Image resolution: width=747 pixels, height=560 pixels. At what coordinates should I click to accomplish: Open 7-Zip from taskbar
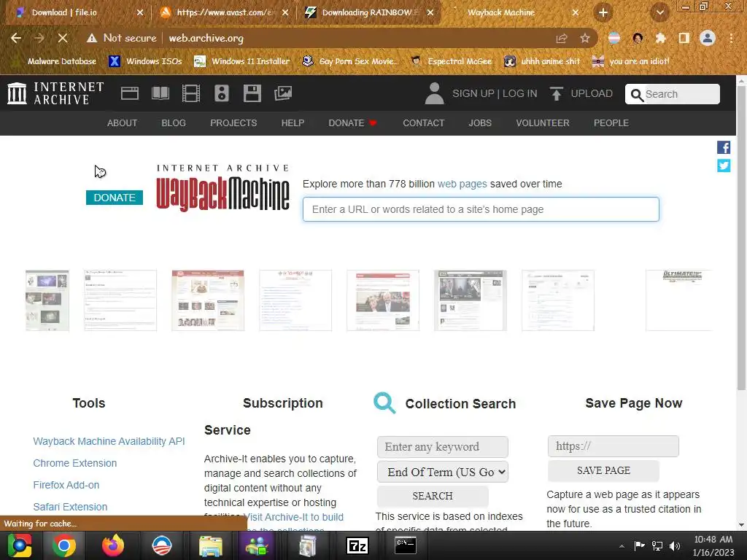tap(357, 545)
